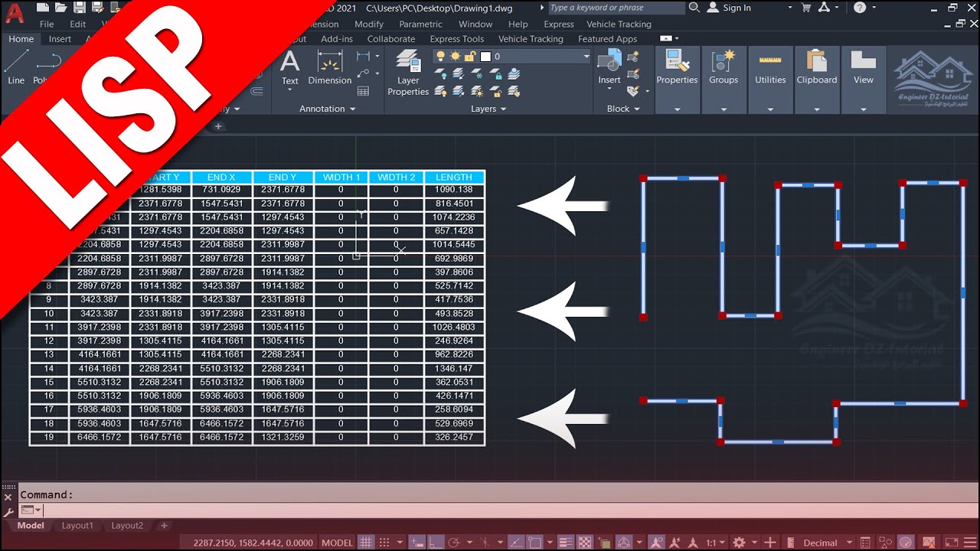
Task: Toggle Snap mode in status bar
Action: [x=384, y=543]
